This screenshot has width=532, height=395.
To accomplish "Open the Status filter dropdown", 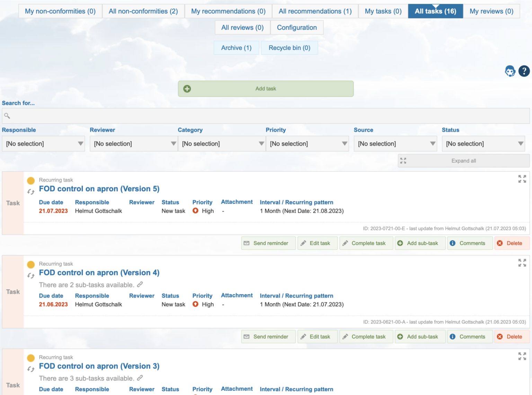I will click(x=484, y=143).
